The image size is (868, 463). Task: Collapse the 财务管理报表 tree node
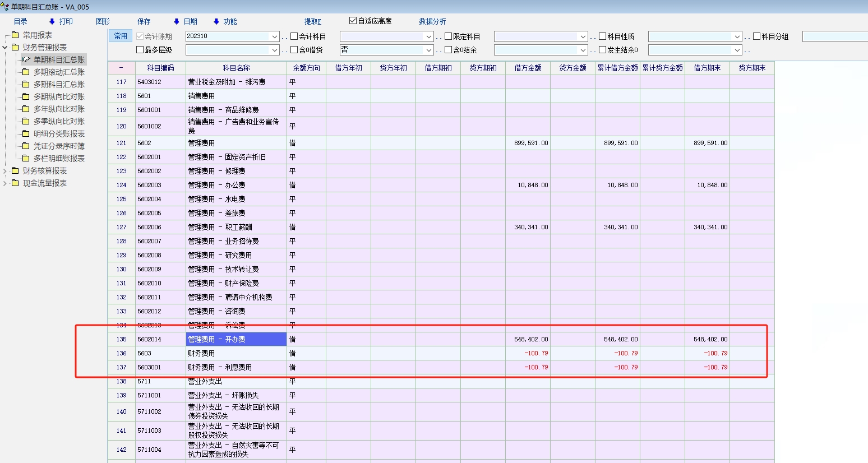point(5,48)
